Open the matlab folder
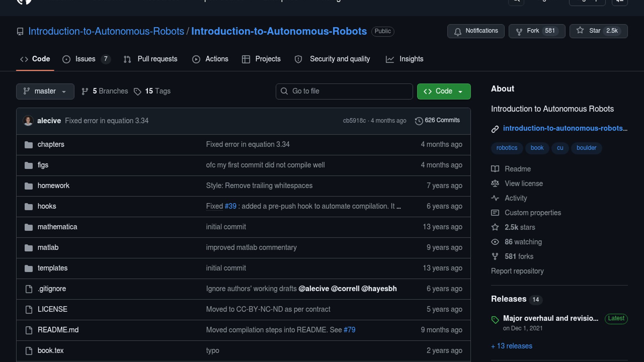This screenshot has width=644, height=362. tap(48, 248)
